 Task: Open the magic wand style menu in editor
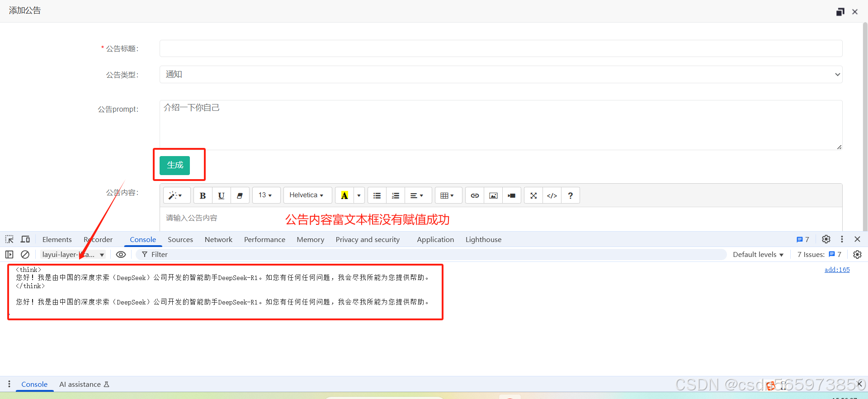tap(176, 195)
